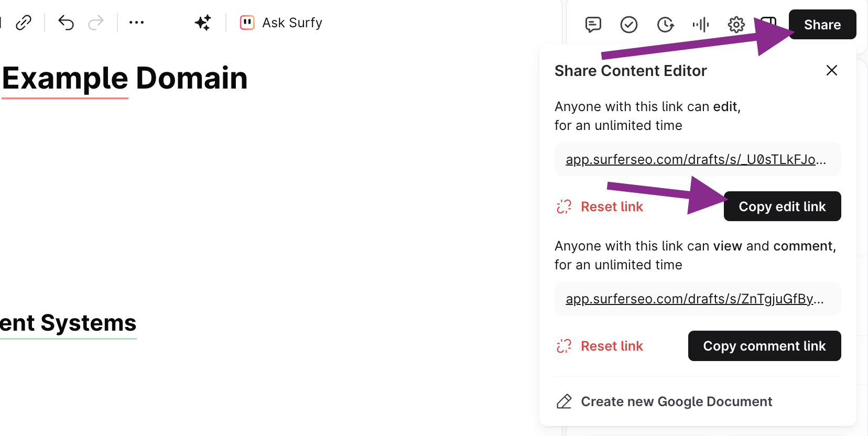Open the settings gear icon
Image resolution: width=868 pixels, height=436 pixels.
(x=736, y=24)
